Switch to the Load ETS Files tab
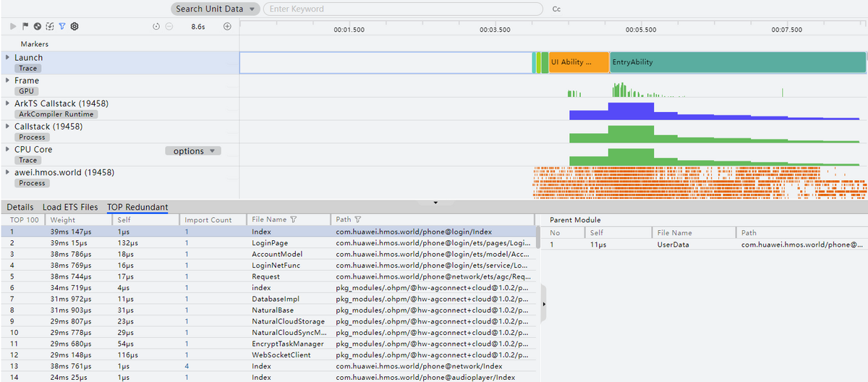868x382 pixels. tap(70, 207)
